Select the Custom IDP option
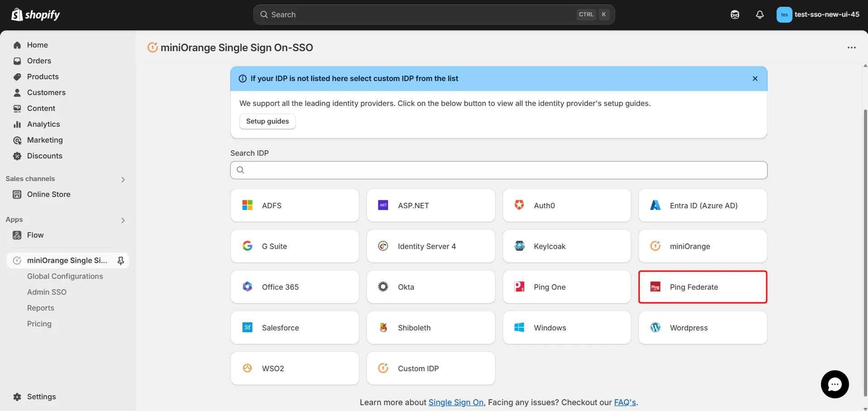This screenshot has width=868, height=411. click(431, 368)
